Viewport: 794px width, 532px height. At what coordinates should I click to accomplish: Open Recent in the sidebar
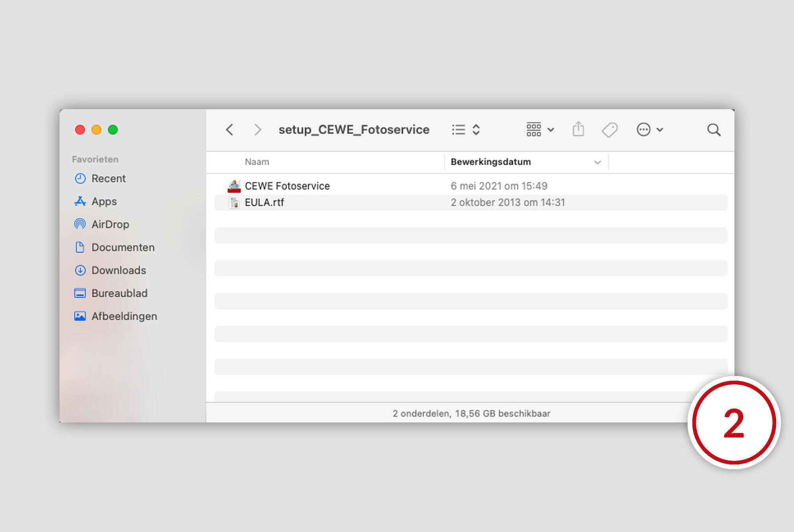click(108, 179)
